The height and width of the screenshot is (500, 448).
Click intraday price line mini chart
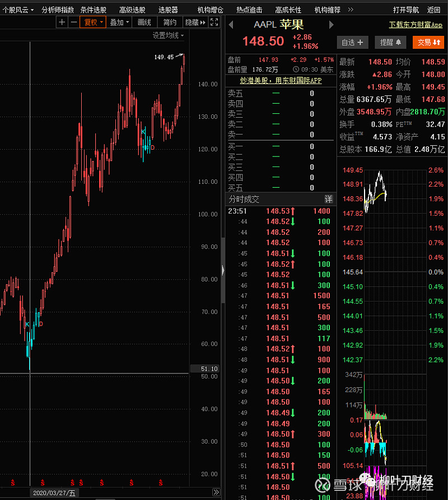[x=376, y=191]
